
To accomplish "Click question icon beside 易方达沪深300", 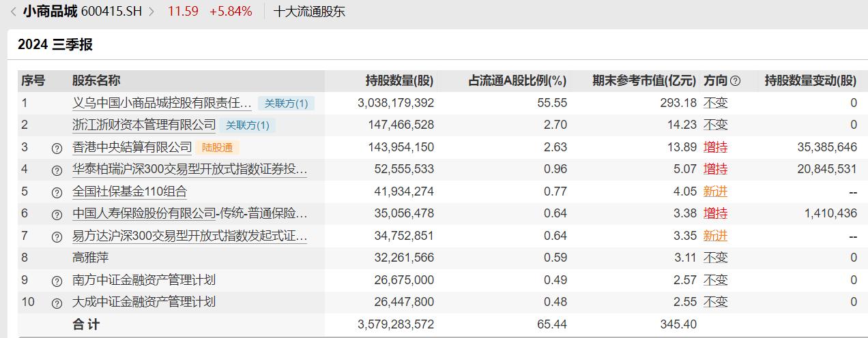I will pyautogui.click(x=57, y=236).
